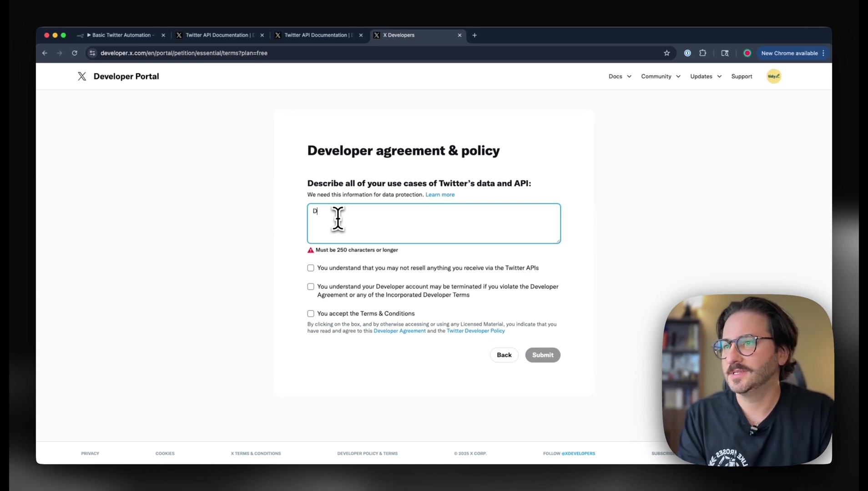This screenshot has height=491, width=868.
Task: Open the browser extensions puzzle icon
Action: (702, 53)
